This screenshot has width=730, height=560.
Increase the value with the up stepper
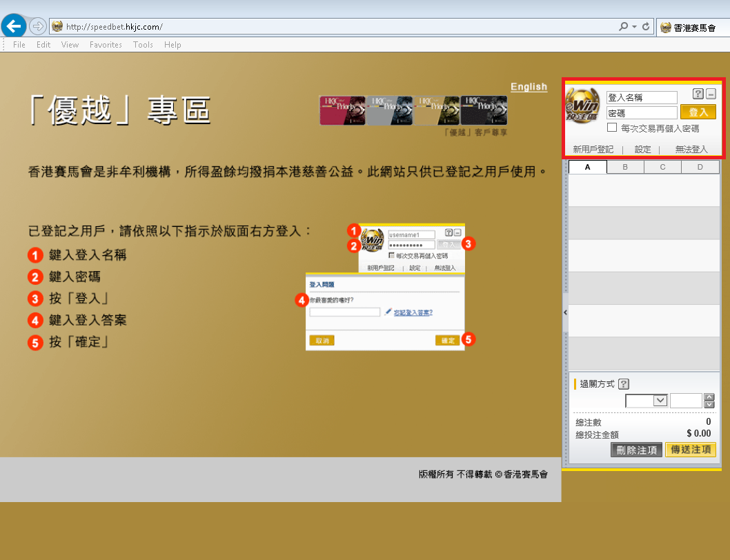tap(709, 397)
